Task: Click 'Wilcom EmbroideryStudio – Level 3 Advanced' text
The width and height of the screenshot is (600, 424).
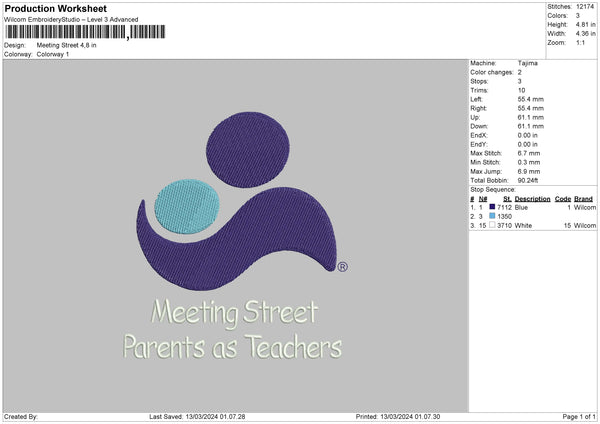Action: [71, 20]
